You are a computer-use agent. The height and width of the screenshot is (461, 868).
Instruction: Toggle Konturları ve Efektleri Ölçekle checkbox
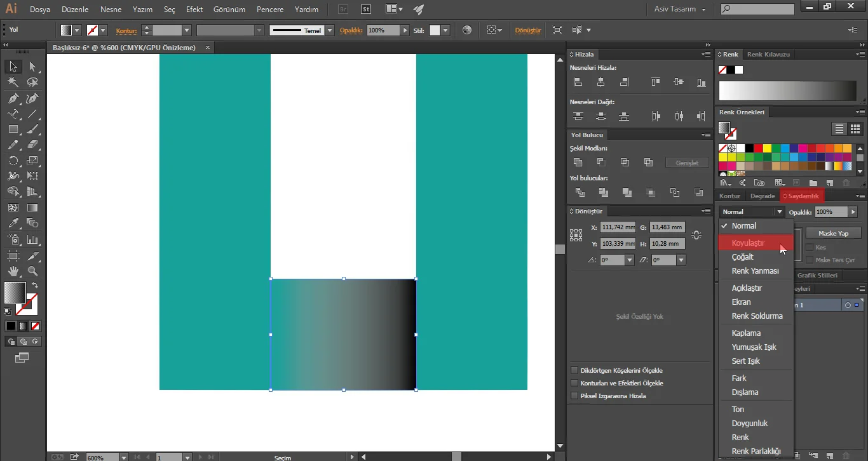click(x=574, y=383)
